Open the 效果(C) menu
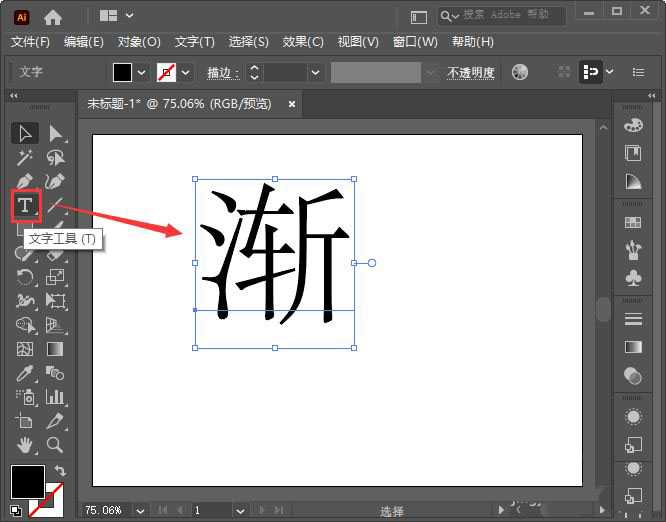This screenshot has width=666, height=522. 303,42
